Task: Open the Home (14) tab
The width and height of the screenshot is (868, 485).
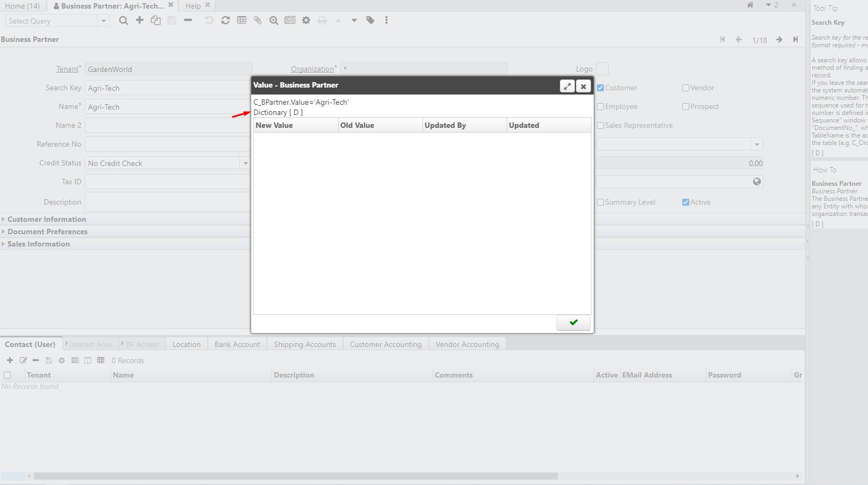Action: coord(23,6)
